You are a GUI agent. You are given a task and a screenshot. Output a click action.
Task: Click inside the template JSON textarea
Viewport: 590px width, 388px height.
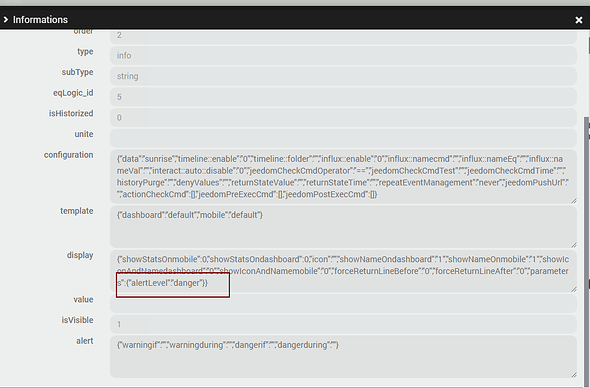coord(343,227)
